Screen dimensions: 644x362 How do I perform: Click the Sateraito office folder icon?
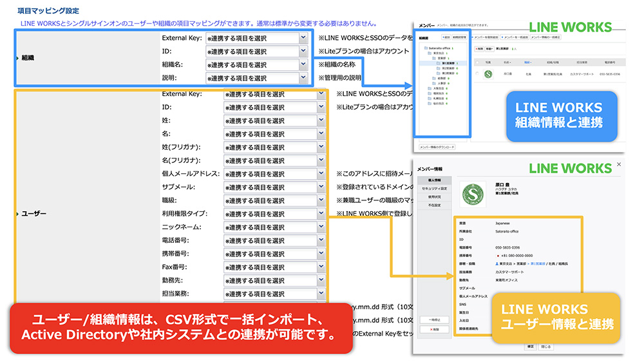click(x=426, y=48)
